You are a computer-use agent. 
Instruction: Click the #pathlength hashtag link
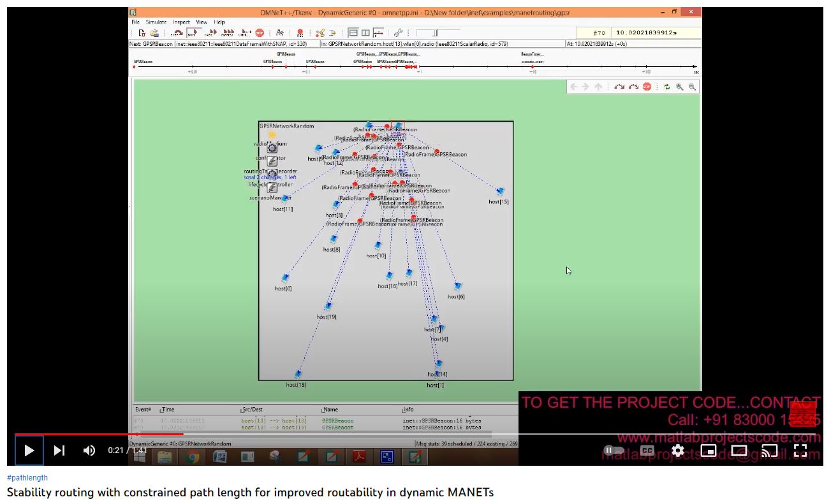(x=27, y=477)
